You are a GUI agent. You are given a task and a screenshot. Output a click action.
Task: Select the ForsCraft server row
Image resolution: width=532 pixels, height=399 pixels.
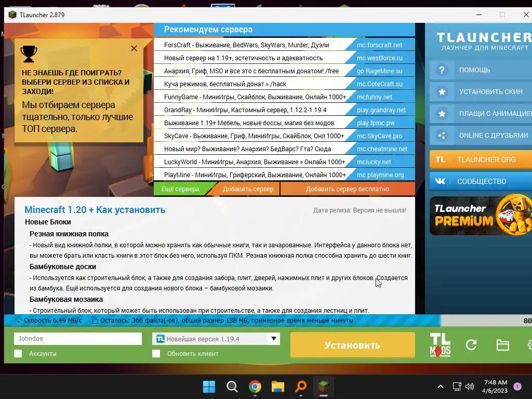click(x=284, y=45)
